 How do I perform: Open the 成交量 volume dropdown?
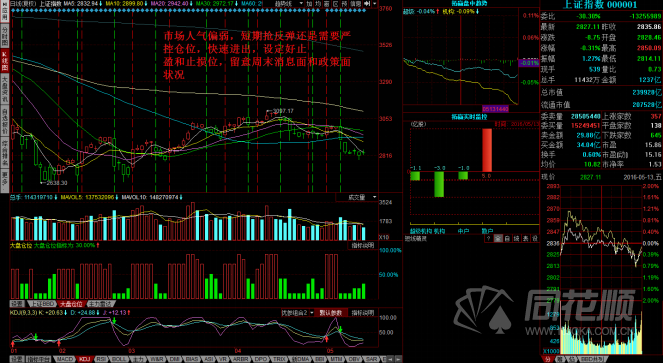pyautogui.click(x=356, y=197)
